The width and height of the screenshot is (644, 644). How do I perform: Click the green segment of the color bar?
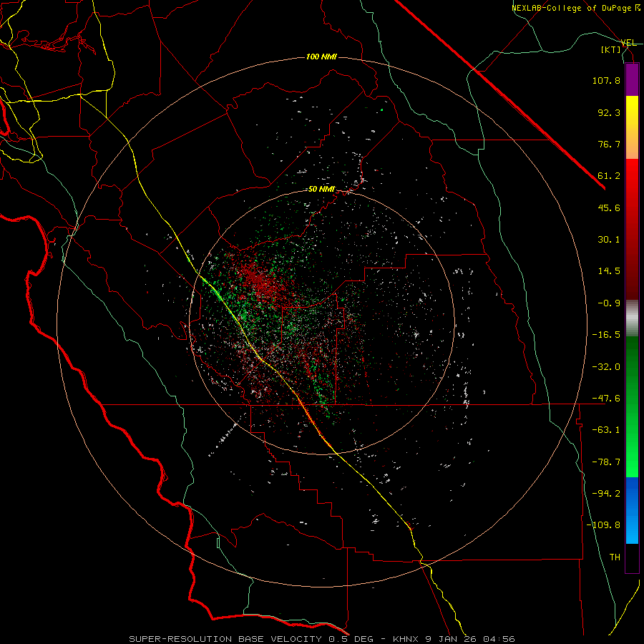coord(632,406)
